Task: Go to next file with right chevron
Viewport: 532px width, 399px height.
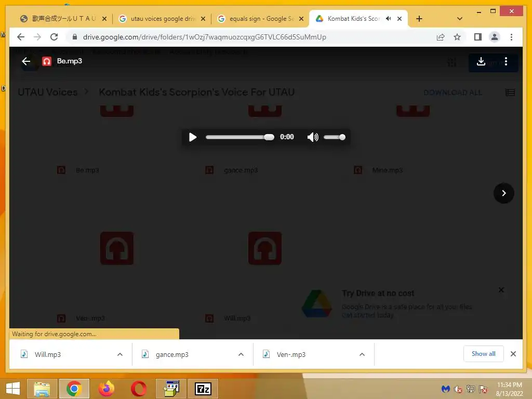Action: [504, 193]
